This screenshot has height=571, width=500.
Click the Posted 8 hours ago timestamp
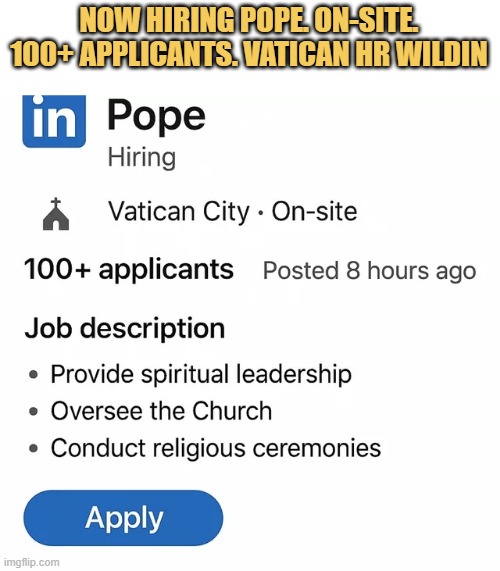pyautogui.click(x=369, y=271)
